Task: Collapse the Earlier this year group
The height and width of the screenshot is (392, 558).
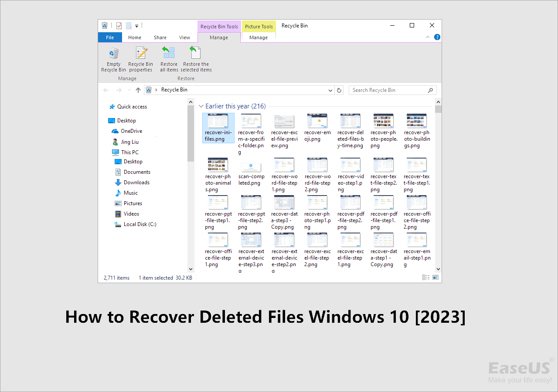Action: pyautogui.click(x=201, y=106)
